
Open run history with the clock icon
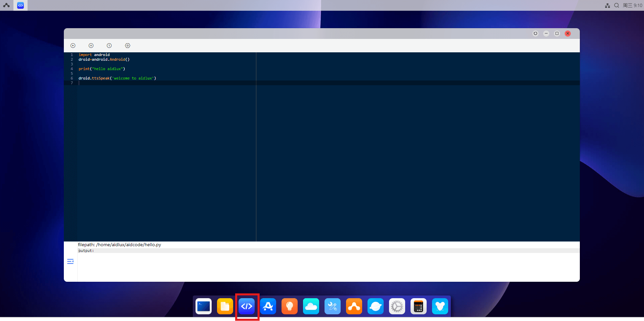coord(109,45)
